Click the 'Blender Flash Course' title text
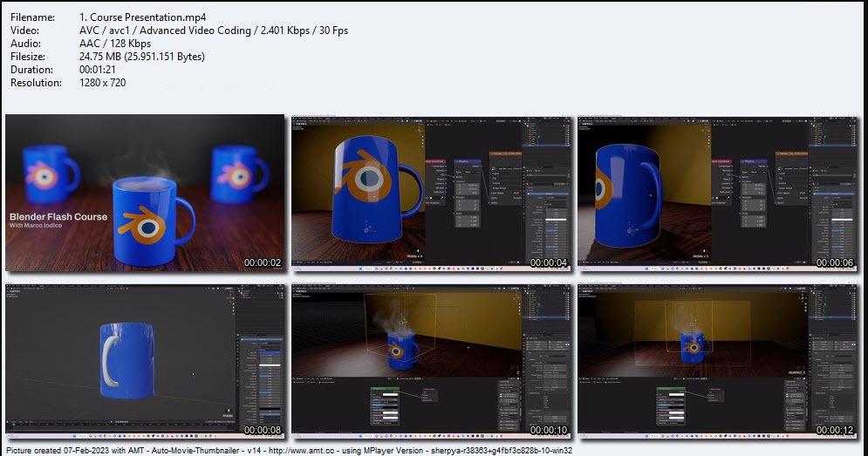 coord(58,216)
